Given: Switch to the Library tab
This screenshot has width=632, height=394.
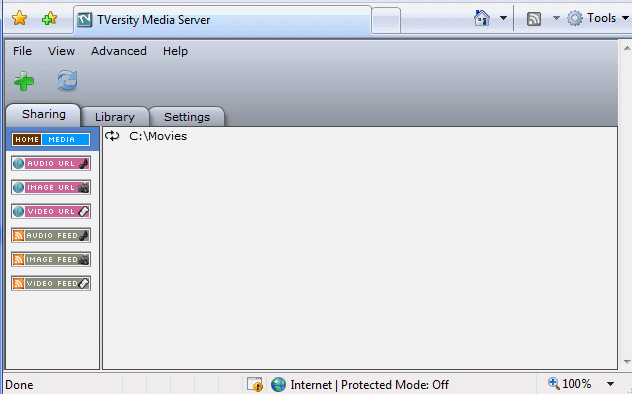Looking at the screenshot, I should (x=115, y=117).
